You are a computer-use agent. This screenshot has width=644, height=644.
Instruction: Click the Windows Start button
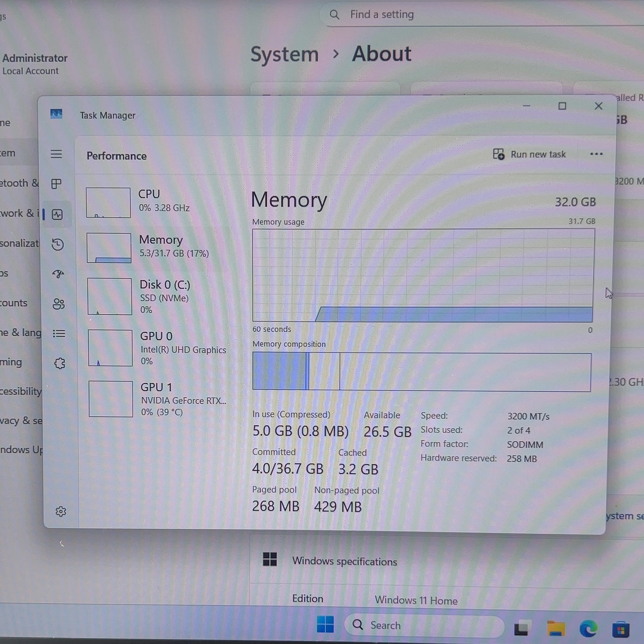click(325, 624)
